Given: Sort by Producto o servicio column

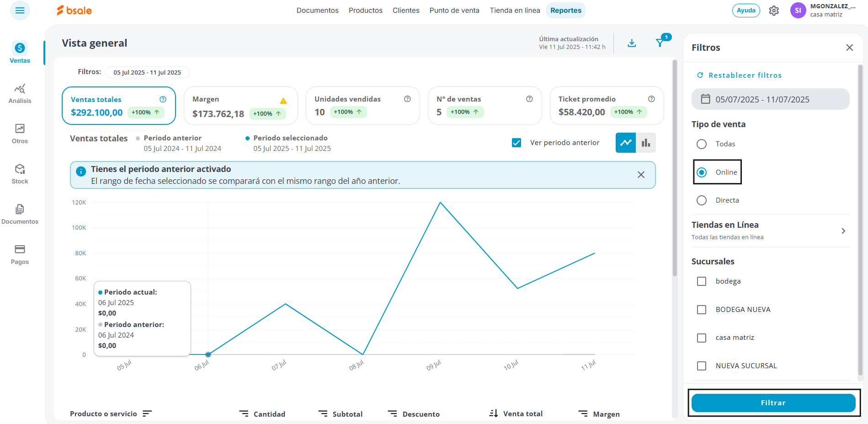Looking at the screenshot, I should tap(147, 413).
